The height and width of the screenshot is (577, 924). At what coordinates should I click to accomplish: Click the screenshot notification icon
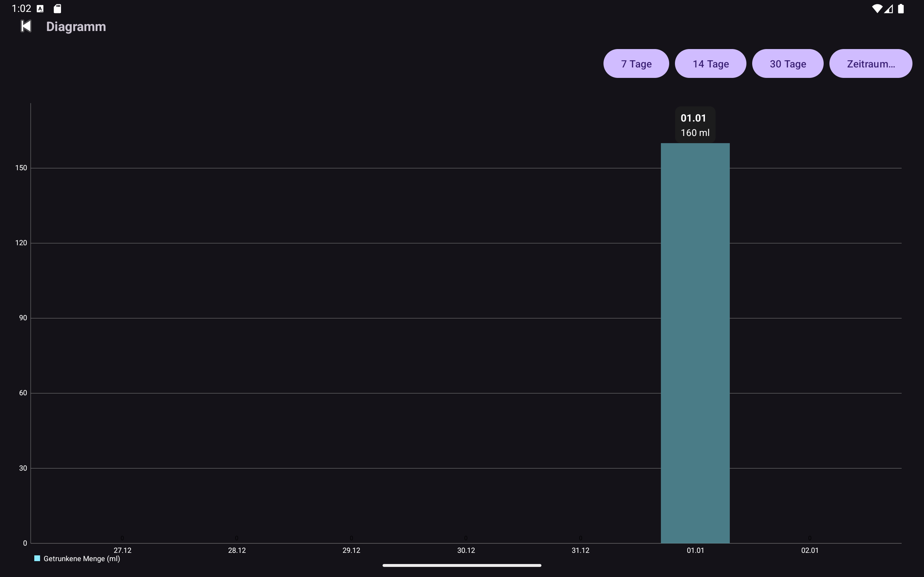tap(40, 8)
